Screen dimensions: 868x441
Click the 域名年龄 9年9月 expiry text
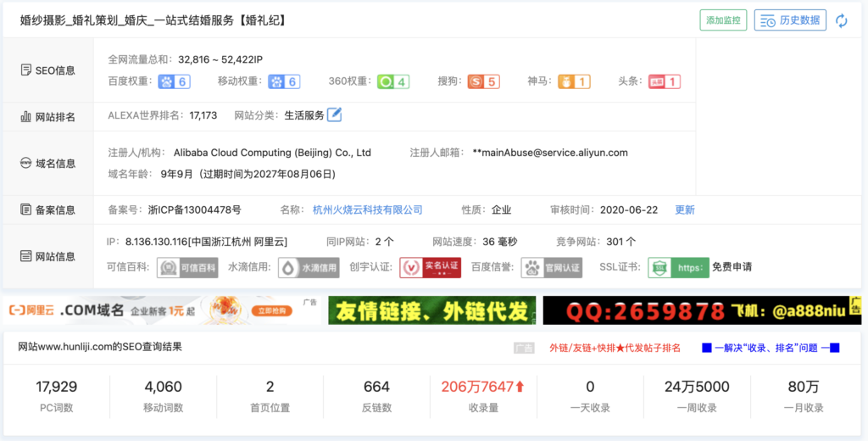[x=248, y=174]
